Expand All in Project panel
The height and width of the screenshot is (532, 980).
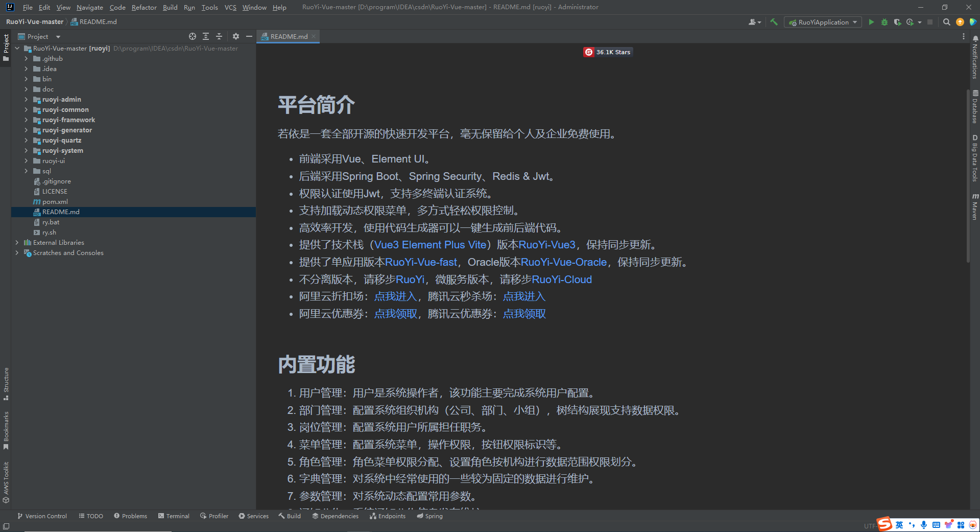[x=206, y=36]
